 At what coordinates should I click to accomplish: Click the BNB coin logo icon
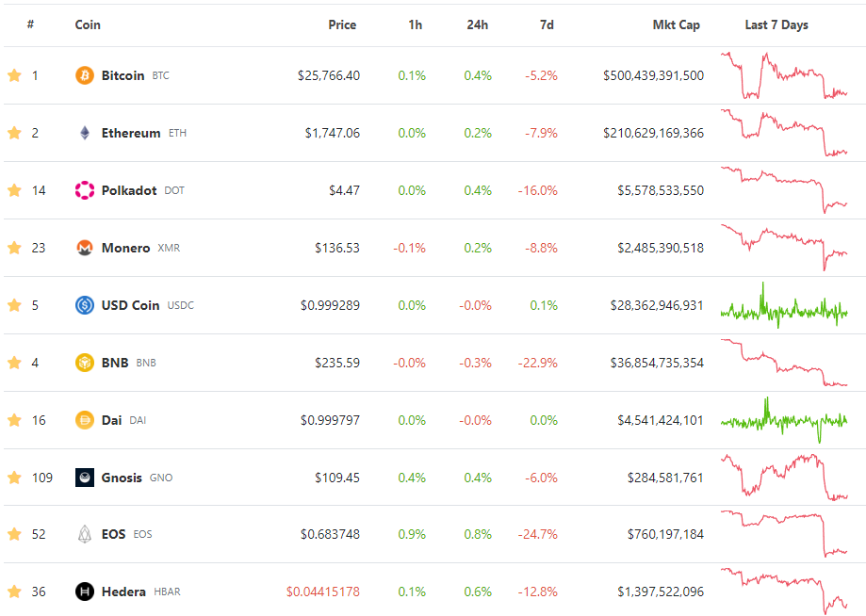[85, 363]
